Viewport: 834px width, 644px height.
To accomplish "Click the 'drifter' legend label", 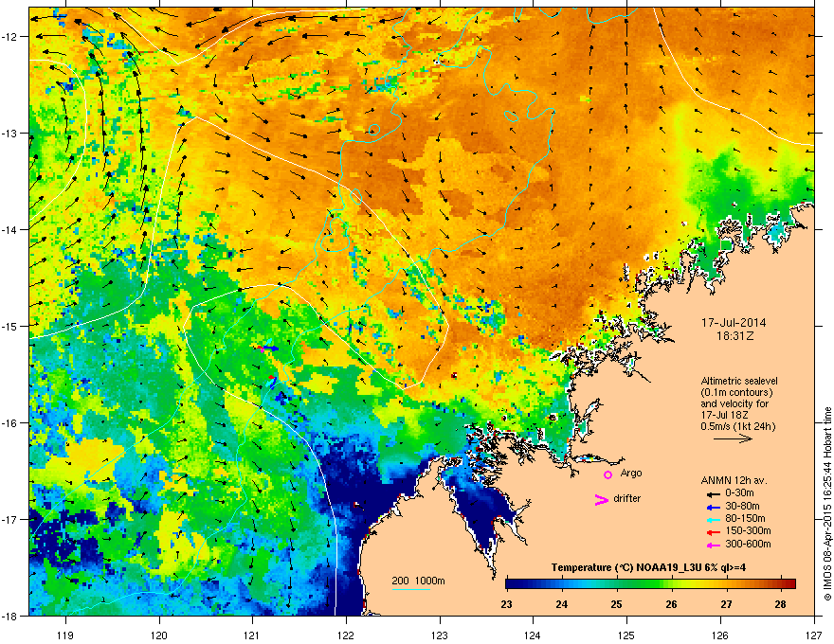I will pos(627,498).
